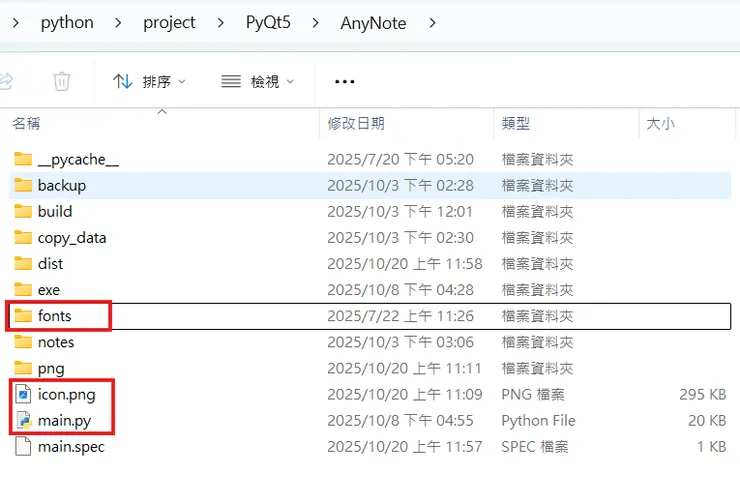Open the view (檢視) dropdown
This screenshot has width=740, height=504.
coord(258,82)
